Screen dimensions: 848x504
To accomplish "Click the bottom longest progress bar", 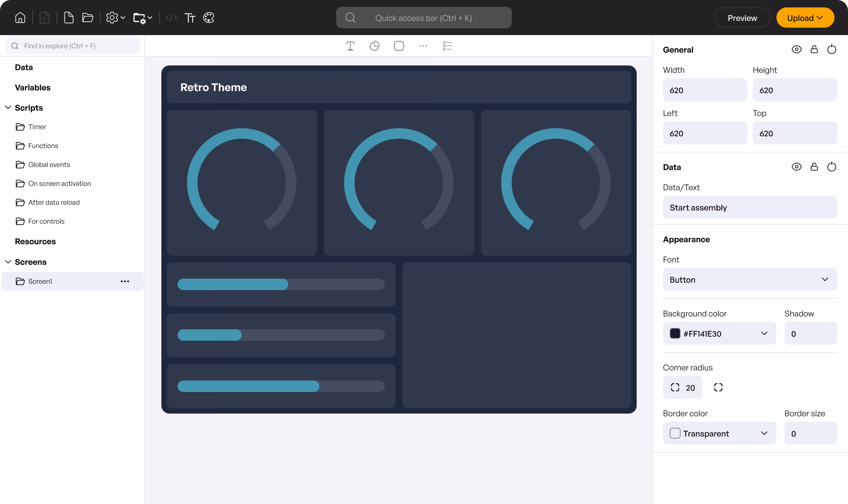I will [x=281, y=386].
